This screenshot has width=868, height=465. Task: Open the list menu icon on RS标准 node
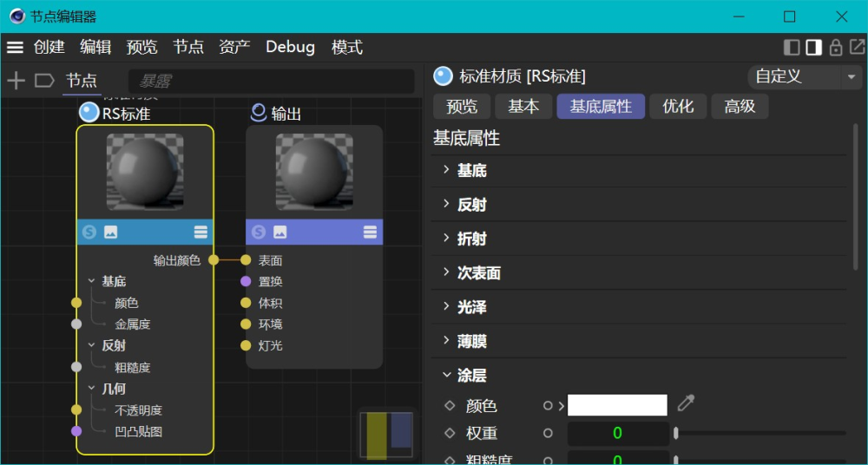point(201,232)
